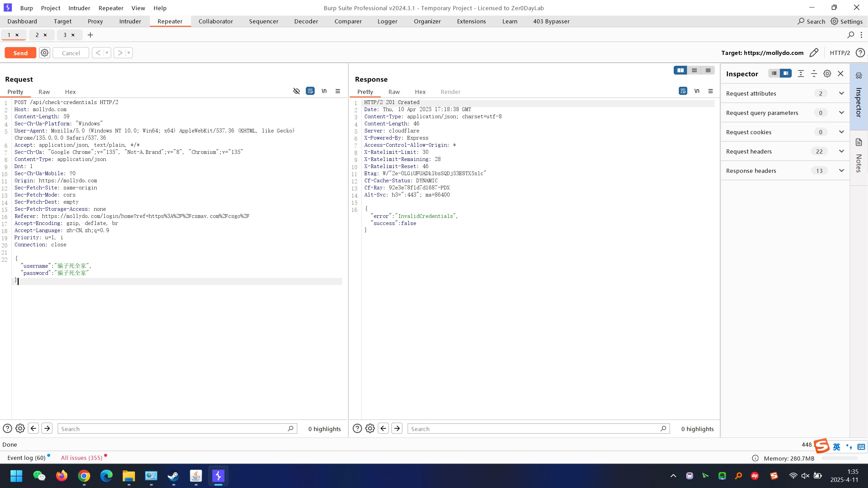Click Notes side panel icon
The height and width of the screenshot is (488, 868).
(x=859, y=142)
